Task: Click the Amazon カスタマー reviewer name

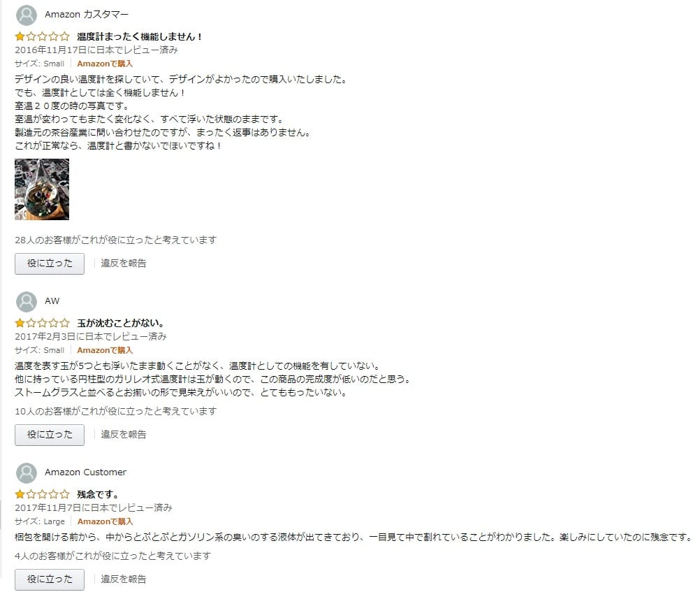Action: (x=87, y=14)
